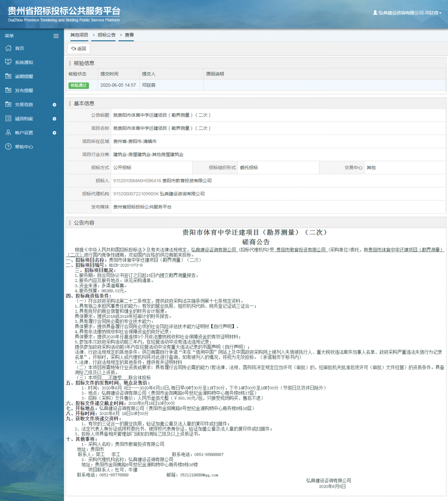The image size is (448, 501).
Task: Expand the 交易信息 submenu arrow
Action: pos(55,105)
